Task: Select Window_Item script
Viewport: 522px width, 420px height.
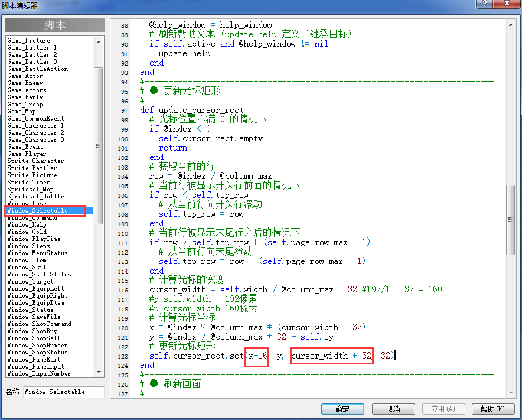Action: click(x=27, y=261)
